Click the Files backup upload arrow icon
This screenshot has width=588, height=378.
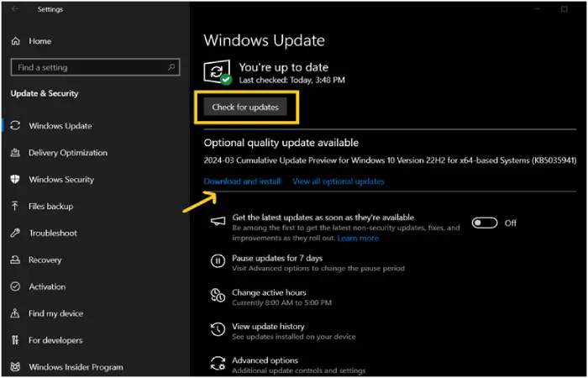(x=15, y=206)
